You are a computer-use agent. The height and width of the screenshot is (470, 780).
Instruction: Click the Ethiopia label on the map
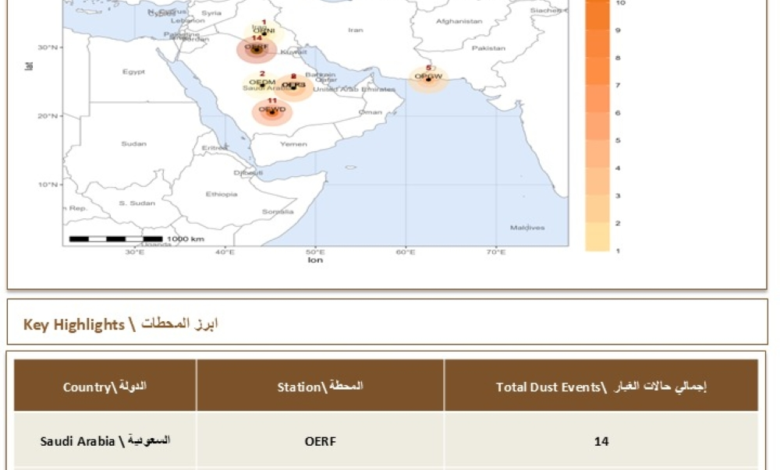222,194
